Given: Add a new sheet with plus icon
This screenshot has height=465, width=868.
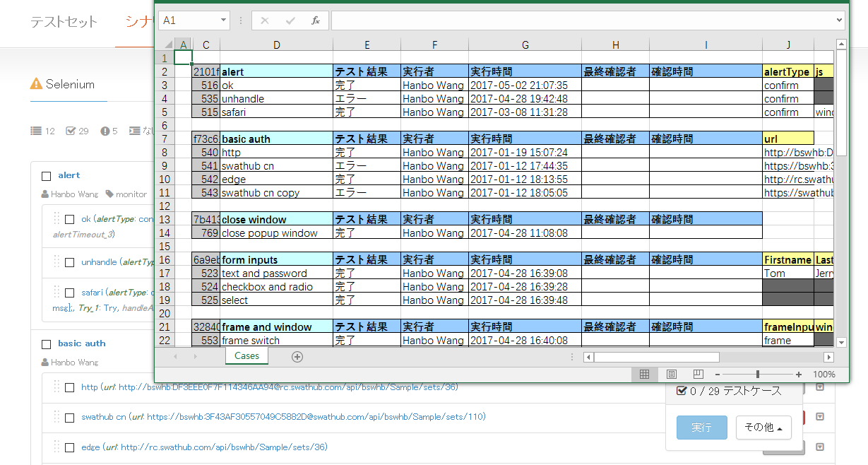Looking at the screenshot, I should [x=297, y=357].
